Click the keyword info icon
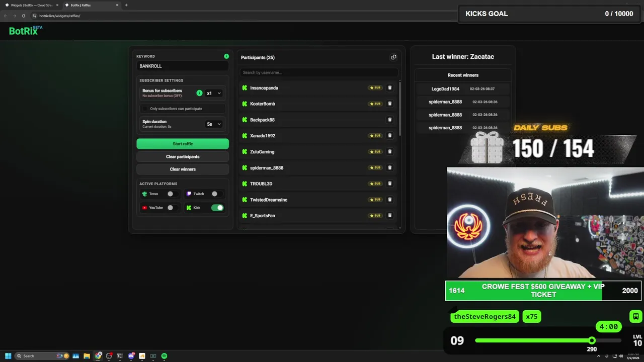 point(226,56)
